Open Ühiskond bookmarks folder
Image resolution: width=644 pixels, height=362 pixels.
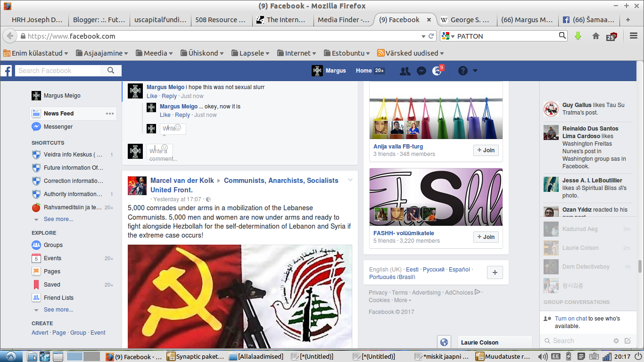(202, 53)
